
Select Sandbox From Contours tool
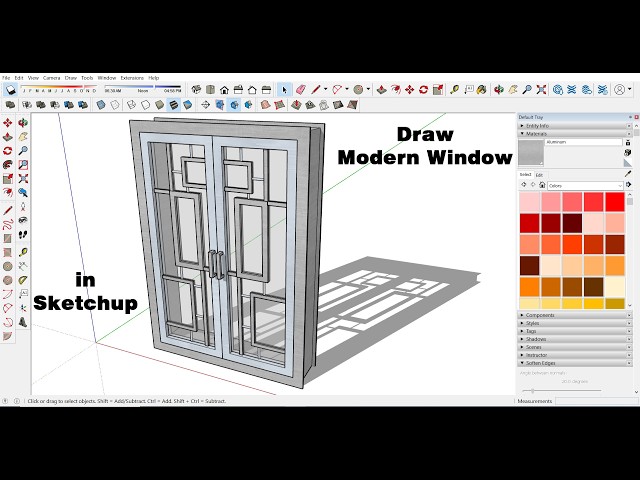[x=265, y=105]
